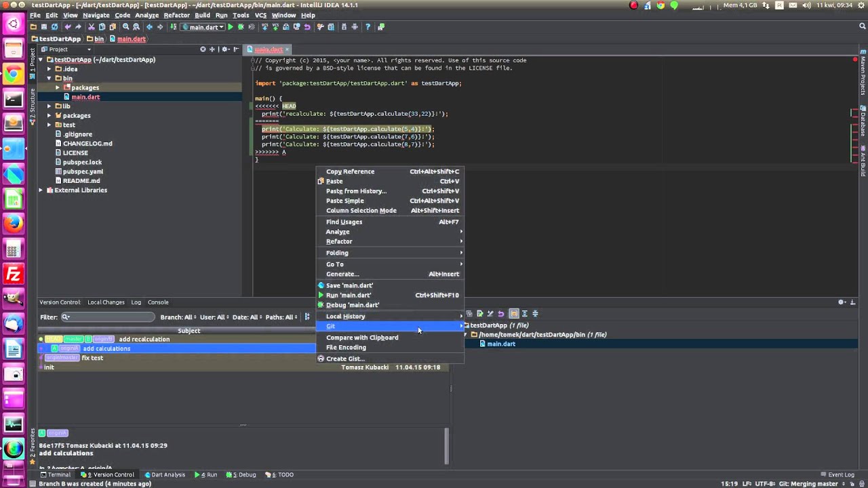Viewport: 868px width, 488px height.
Task: Click the Open folder toolbar icon
Action: pos(33,27)
